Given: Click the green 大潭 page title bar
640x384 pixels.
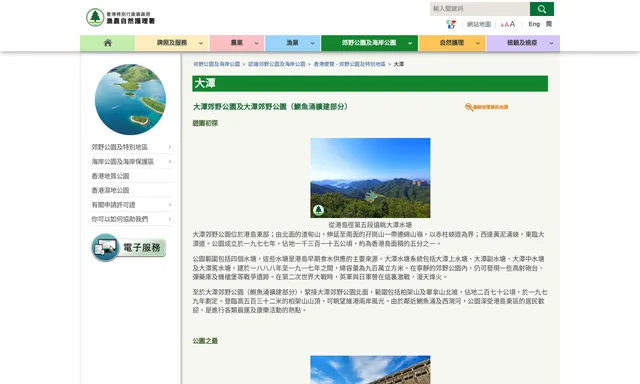Looking at the screenshot, I should 370,84.
